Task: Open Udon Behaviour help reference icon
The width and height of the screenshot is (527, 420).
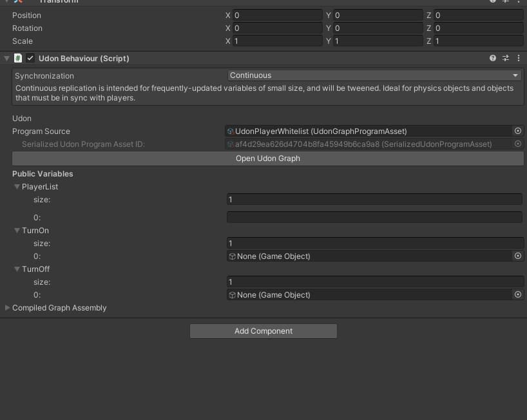Action: (493, 58)
